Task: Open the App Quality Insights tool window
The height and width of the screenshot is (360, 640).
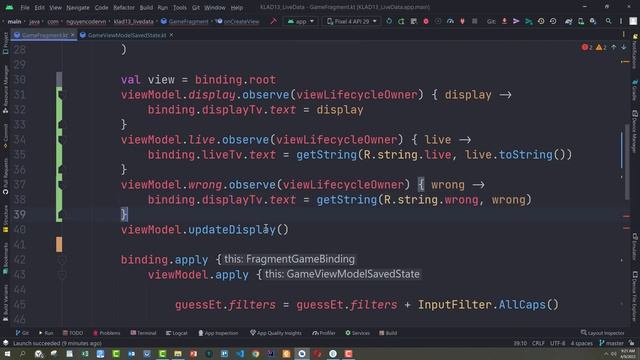Action: [x=276, y=333]
